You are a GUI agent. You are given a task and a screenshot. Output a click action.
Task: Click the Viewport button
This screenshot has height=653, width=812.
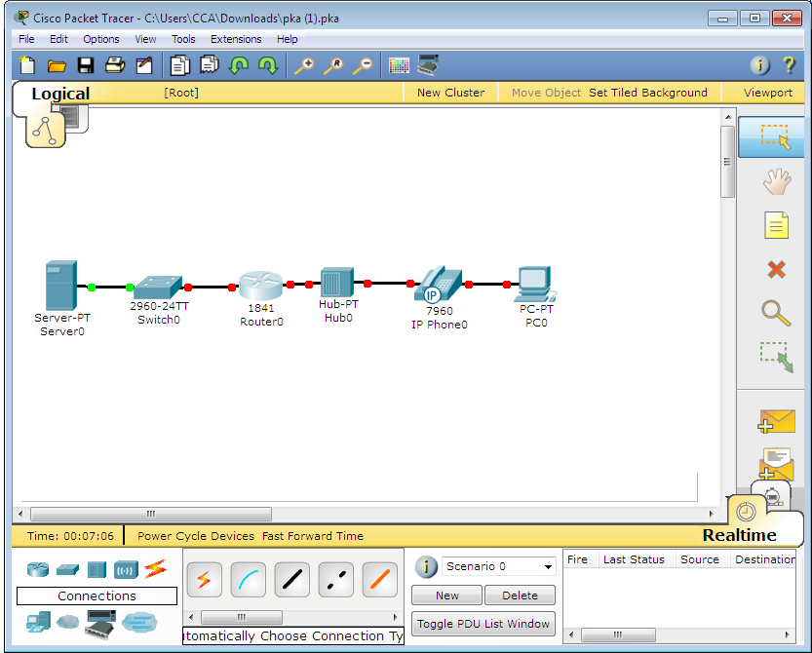[768, 93]
